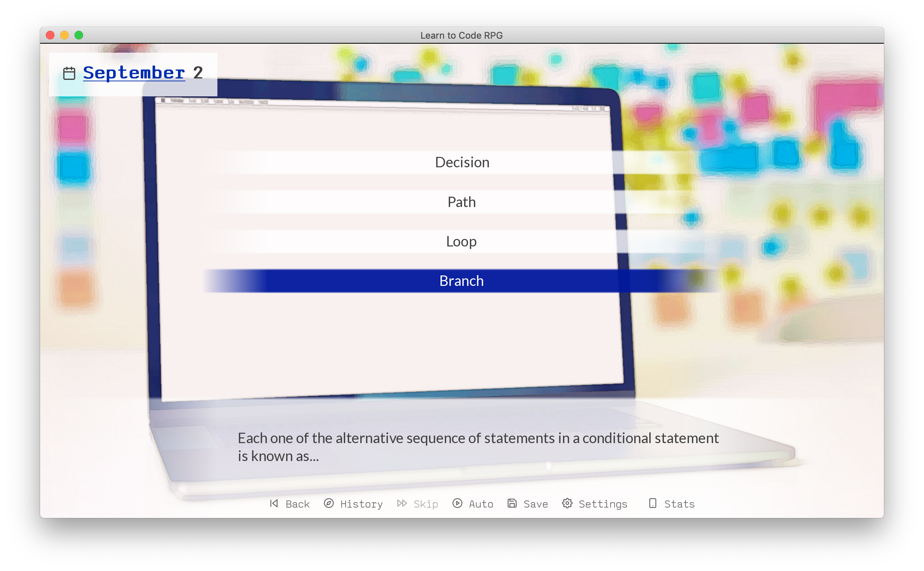924x571 pixels.
Task: Choose the Path option
Action: tap(461, 202)
